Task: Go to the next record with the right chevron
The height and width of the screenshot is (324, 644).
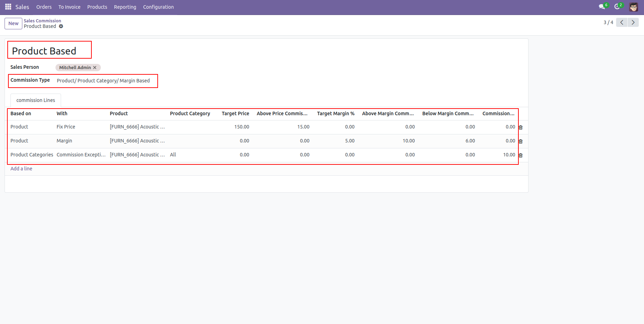Action: click(633, 22)
